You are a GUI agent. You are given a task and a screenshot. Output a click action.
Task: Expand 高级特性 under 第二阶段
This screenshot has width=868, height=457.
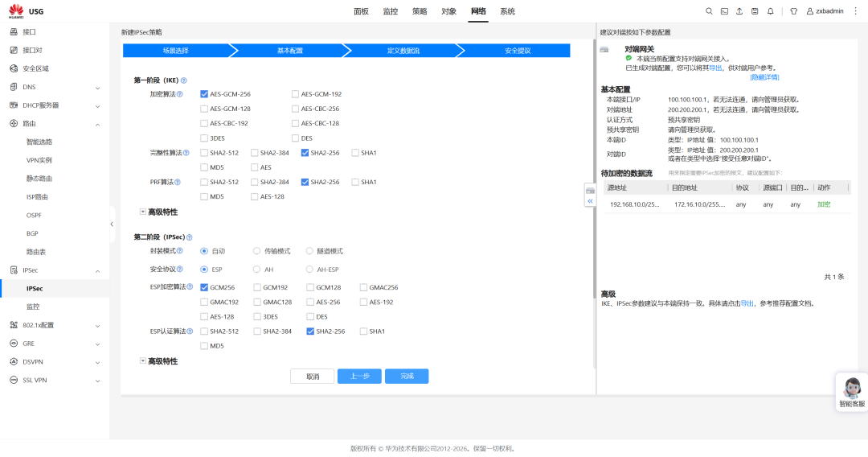tap(143, 360)
